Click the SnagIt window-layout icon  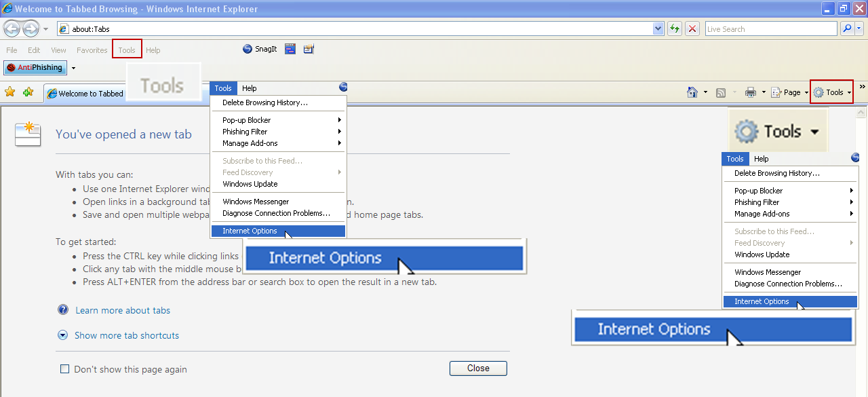[290, 49]
